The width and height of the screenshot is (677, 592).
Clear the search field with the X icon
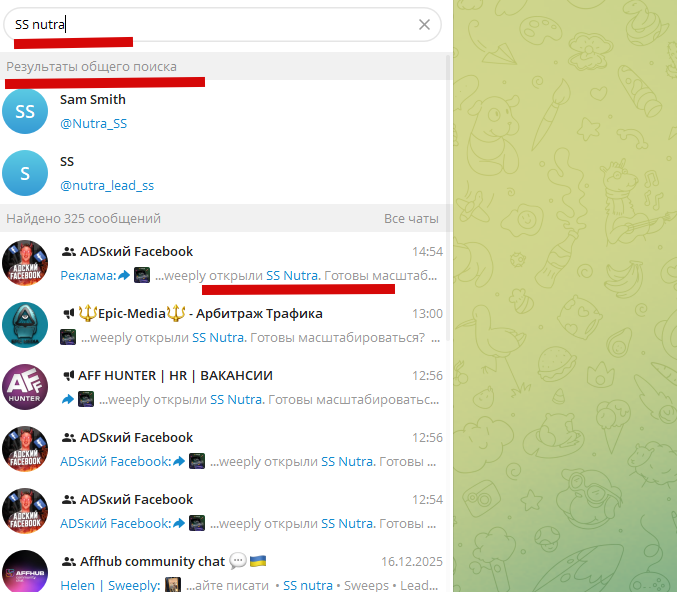pos(424,25)
